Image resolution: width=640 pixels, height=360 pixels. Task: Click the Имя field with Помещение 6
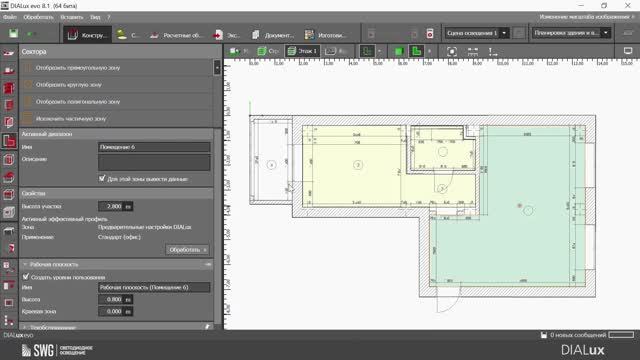pyautogui.click(x=154, y=147)
